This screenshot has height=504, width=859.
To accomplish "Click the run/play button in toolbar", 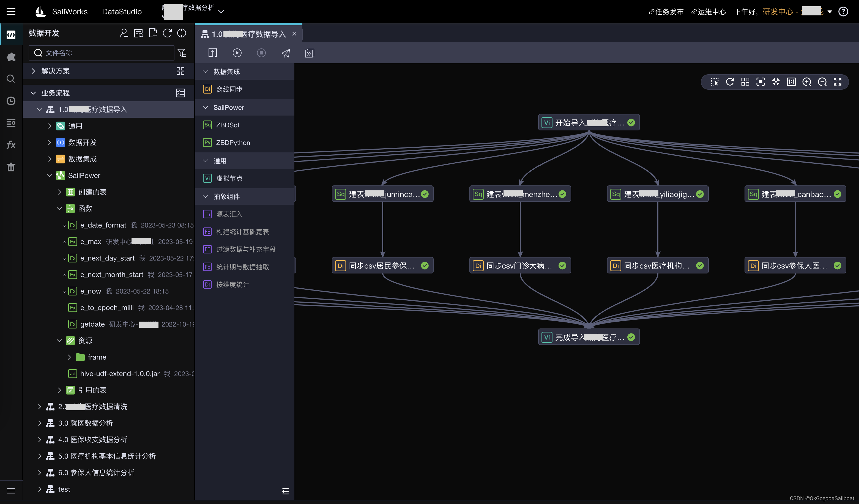I will tap(237, 53).
